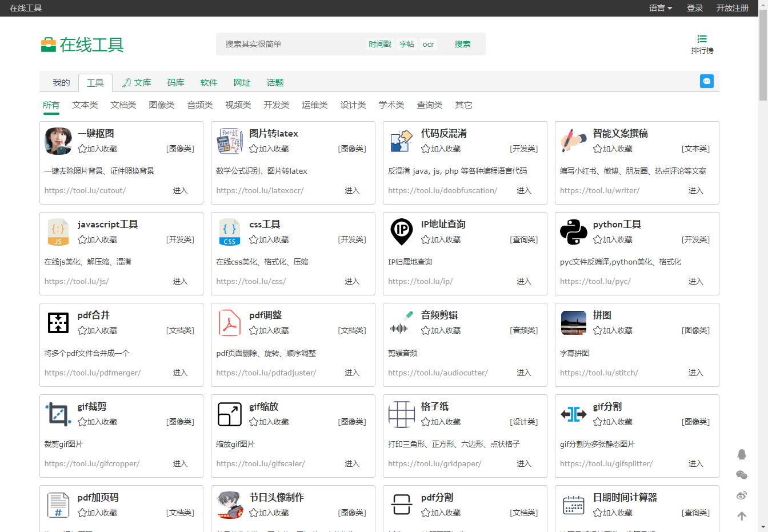Click 进入 on the 一键抠图 card
Screen dimensions: 768x532
(180, 190)
